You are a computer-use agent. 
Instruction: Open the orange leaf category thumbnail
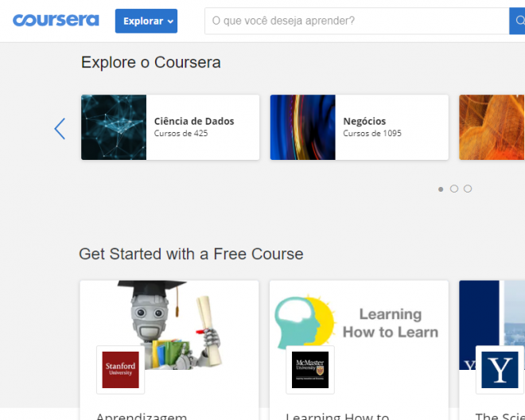[x=492, y=127]
